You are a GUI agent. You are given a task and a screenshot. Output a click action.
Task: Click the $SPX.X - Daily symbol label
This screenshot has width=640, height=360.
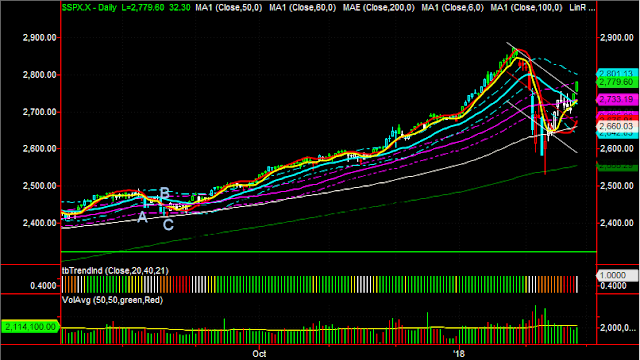pos(89,7)
